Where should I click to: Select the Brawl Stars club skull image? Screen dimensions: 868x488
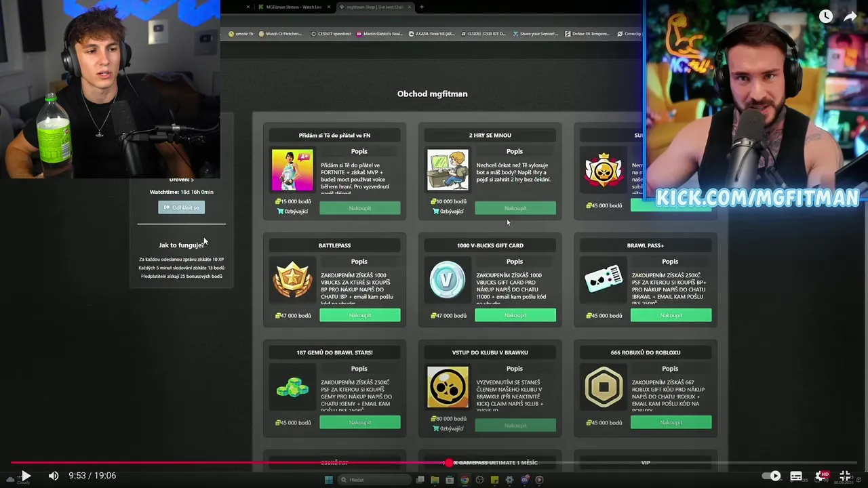[448, 388]
